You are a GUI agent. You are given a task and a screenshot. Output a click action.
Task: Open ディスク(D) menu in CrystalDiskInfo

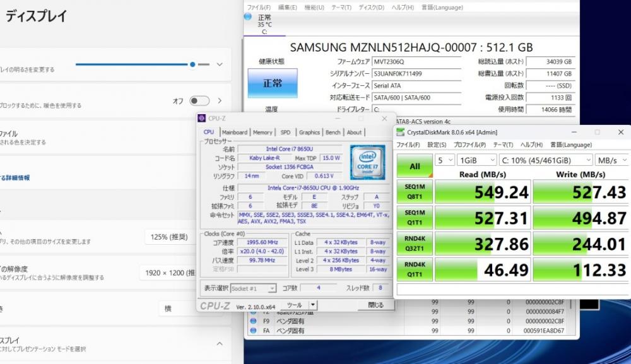click(x=372, y=7)
